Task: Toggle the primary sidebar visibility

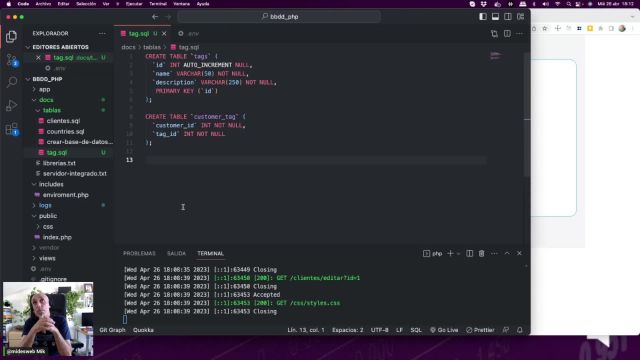Action: click(x=483, y=16)
